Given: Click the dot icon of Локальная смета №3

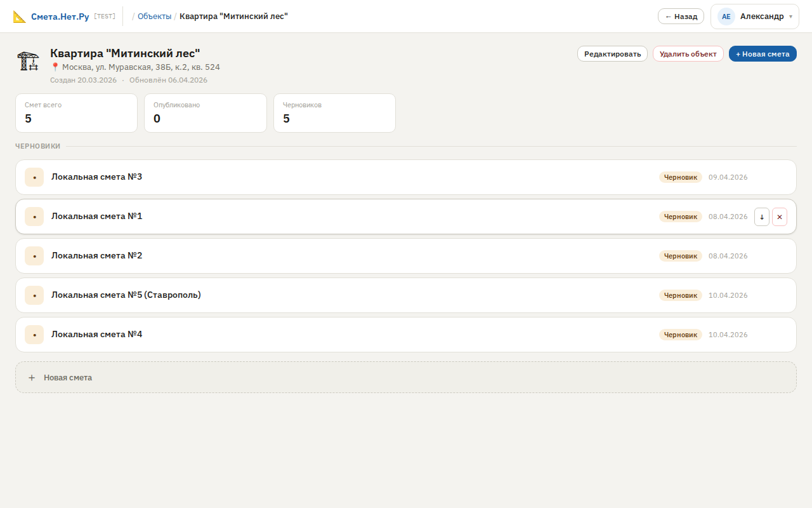Looking at the screenshot, I should coord(34,177).
